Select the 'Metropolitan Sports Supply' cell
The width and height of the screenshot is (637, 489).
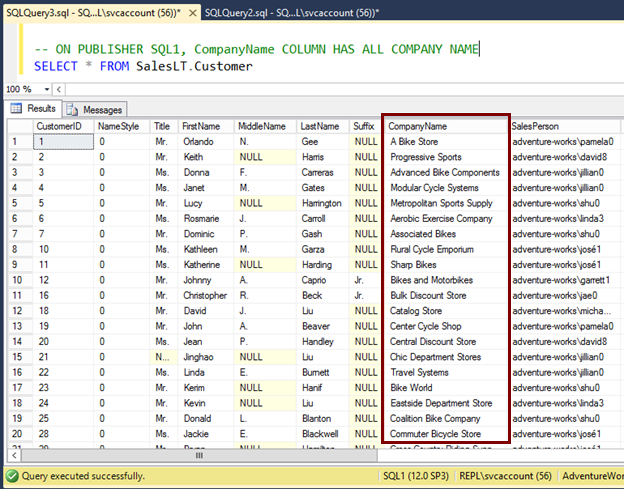[441, 203]
